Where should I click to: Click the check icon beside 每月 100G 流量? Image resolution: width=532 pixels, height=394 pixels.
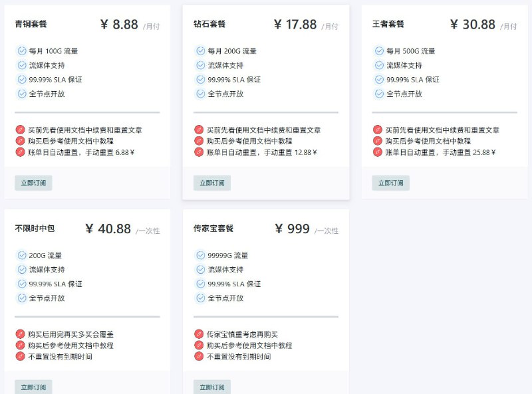[x=22, y=51]
